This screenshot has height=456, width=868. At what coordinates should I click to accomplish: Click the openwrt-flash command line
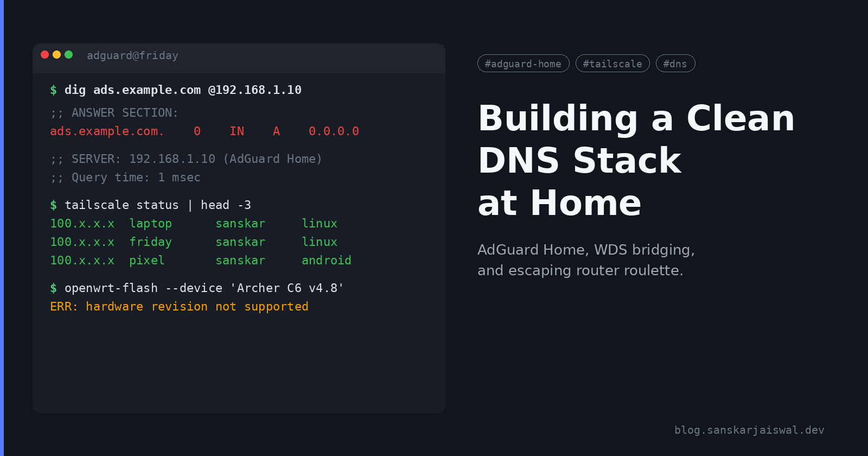[197, 288]
